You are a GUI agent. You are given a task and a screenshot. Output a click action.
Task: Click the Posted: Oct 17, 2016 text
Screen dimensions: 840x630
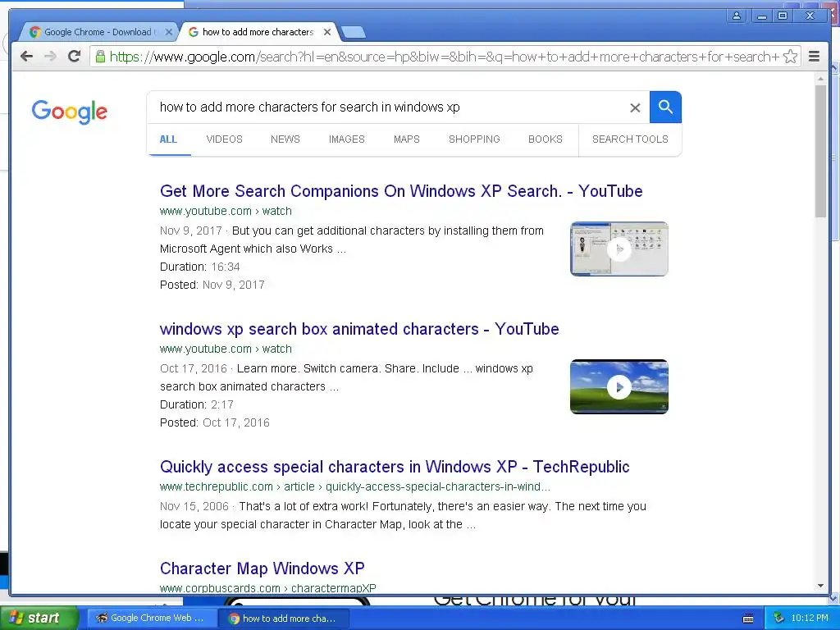(x=214, y=422)
